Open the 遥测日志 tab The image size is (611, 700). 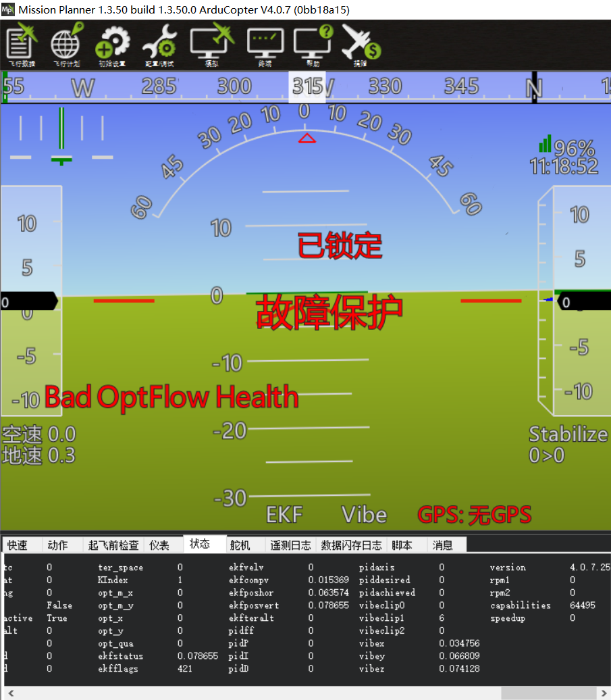click(290, 545)
